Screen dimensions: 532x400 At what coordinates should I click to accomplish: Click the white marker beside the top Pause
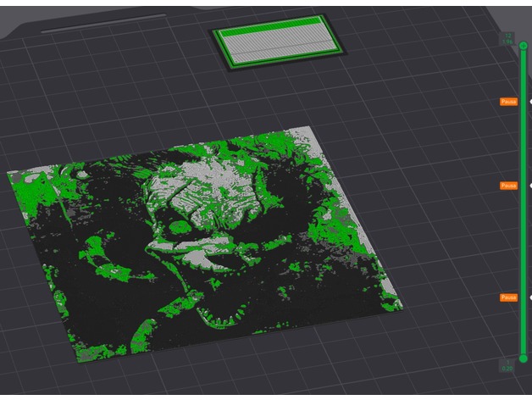tap(531, 102)
